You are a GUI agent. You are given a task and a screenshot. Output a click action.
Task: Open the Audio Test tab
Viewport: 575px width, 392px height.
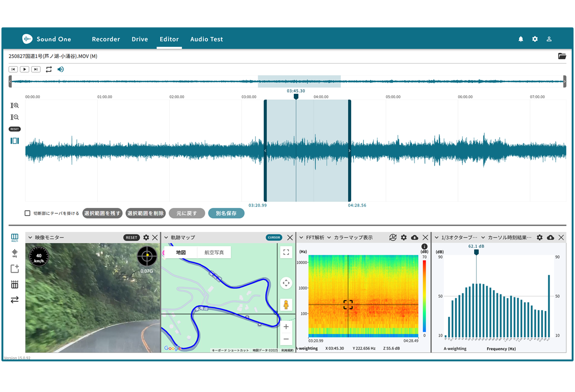coord(207,39)
